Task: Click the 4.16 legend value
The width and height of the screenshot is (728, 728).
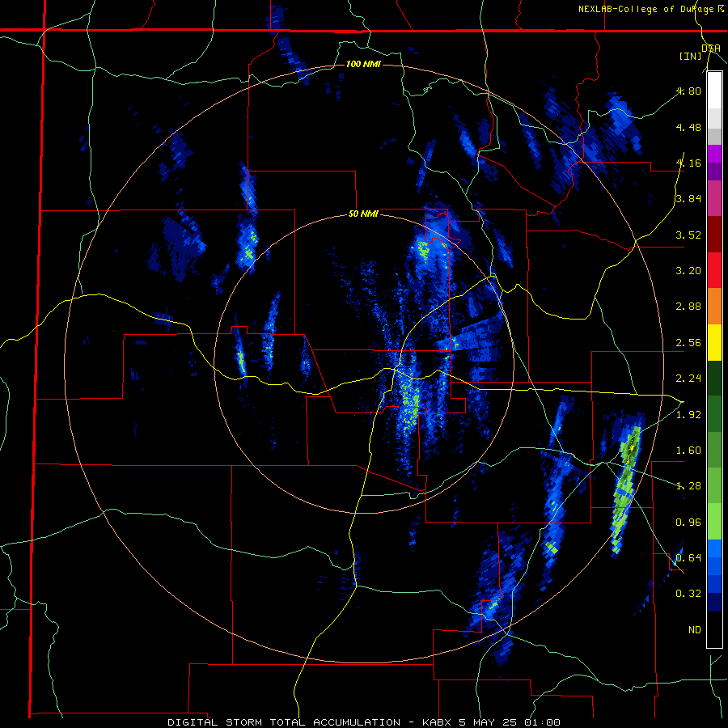Action: click(x=688, y=163)
